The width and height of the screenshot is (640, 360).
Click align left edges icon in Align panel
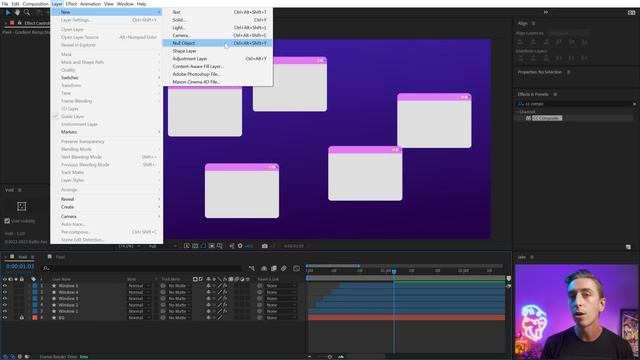coord(520,42)
